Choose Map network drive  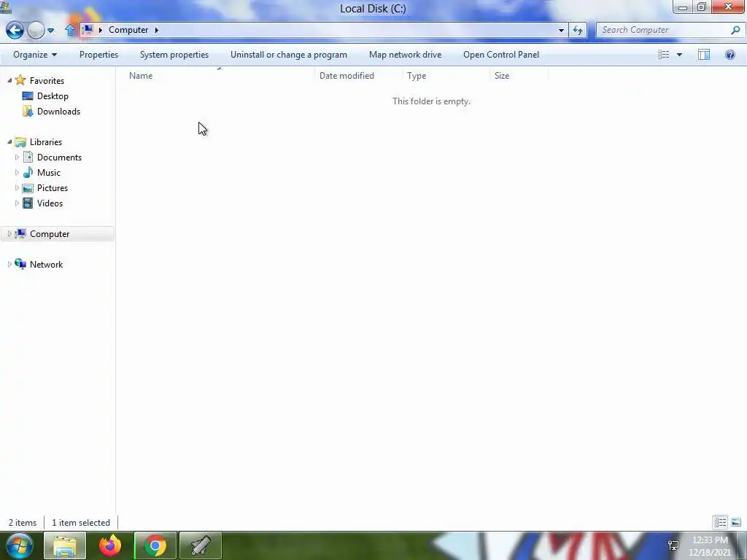point(406,55)
